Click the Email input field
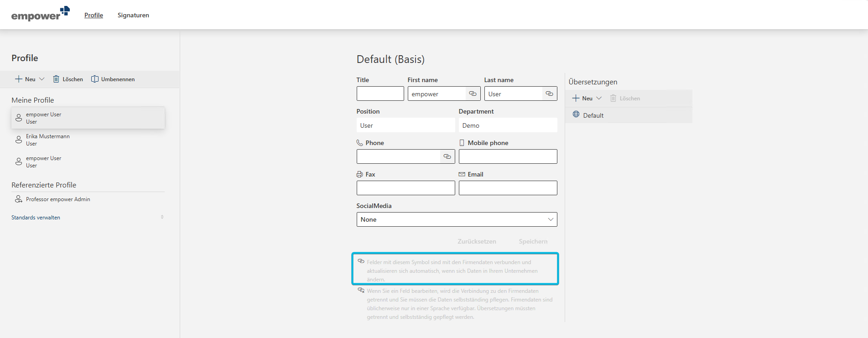Viewport: 868px width, 338px height. click(508, 188)
